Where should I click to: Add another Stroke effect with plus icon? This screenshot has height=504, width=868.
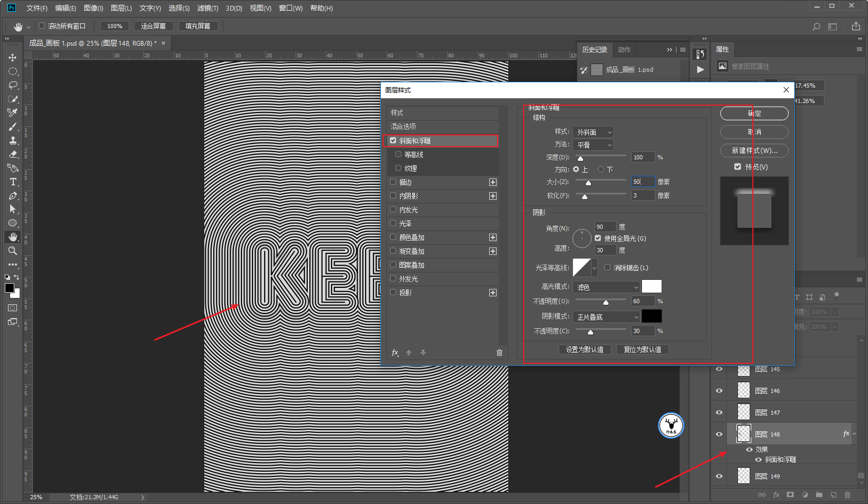493,182
